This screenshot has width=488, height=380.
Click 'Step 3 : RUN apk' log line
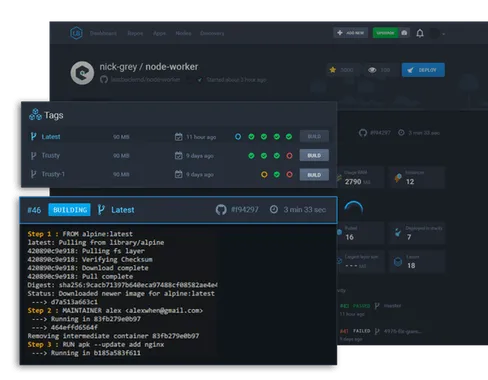click(x=96, y=344)
